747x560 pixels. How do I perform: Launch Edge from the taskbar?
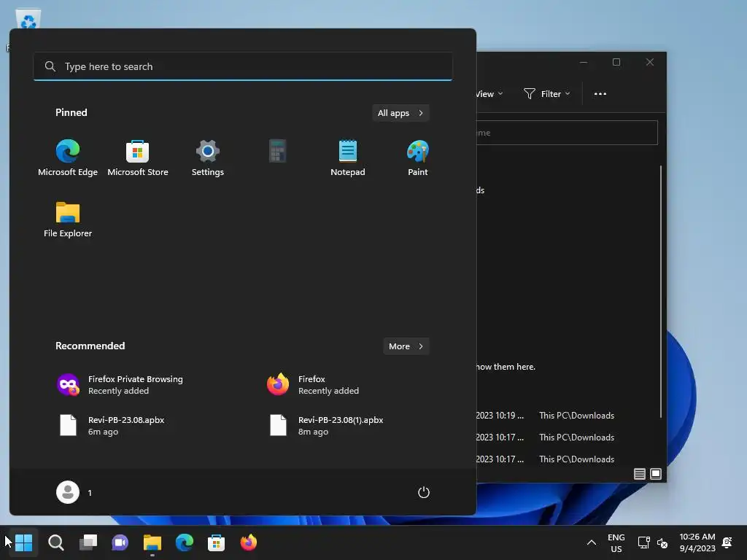click(185, 542)
